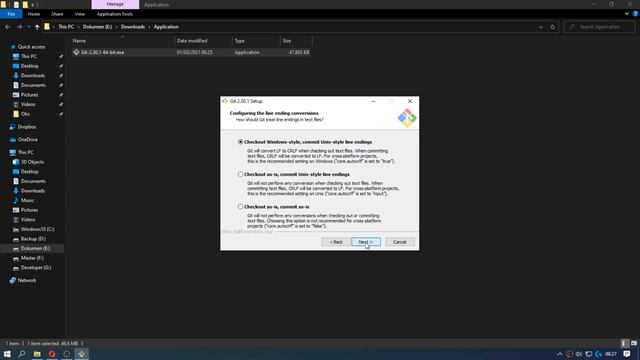Navigate back with the back arrow
This screenshot has width=640, height=360.
8,27
